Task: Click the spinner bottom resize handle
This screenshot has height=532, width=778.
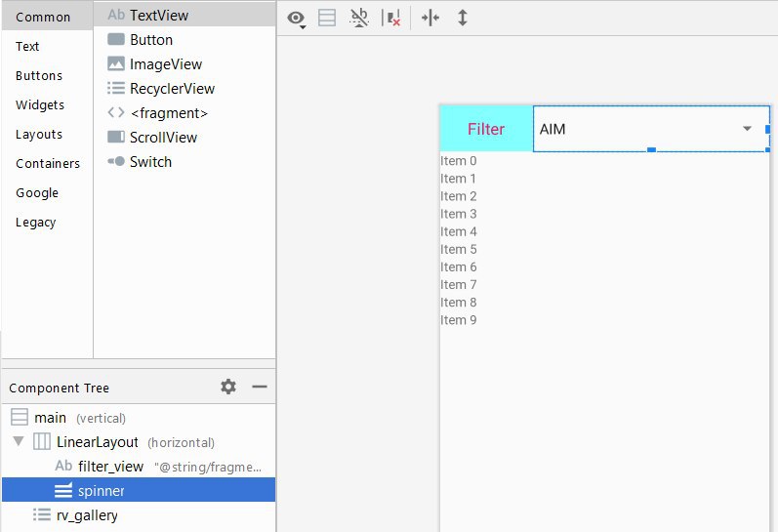Action: (x=651, y=149)
